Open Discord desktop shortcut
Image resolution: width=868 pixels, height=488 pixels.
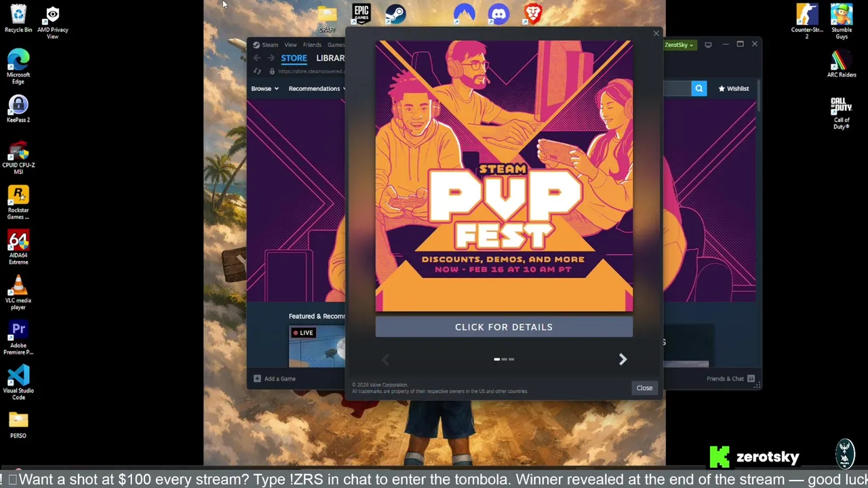(x=498, y=14)
